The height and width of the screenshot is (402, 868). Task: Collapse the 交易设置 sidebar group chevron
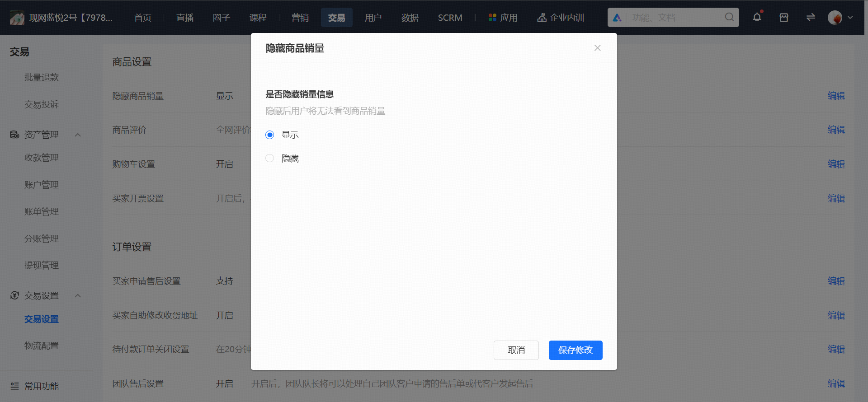pyautogui.click(x=78, y=295)
